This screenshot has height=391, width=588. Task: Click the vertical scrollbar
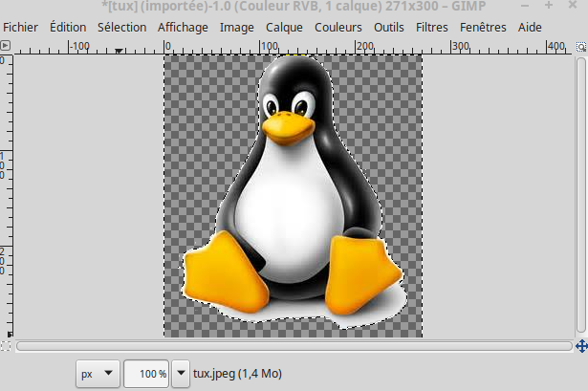(x=581, y=195)
